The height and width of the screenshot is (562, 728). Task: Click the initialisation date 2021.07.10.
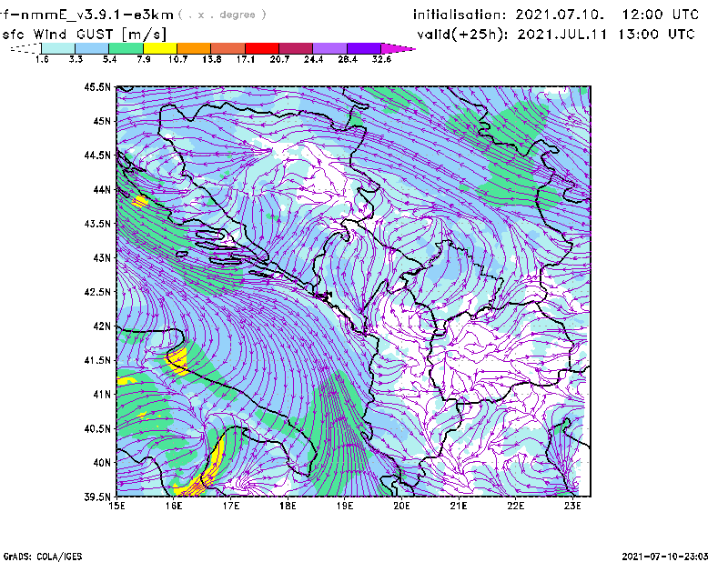pos(560,15)
